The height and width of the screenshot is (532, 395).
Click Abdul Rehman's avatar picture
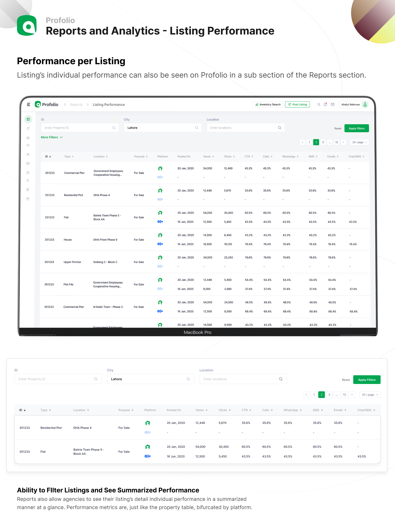(365, 104)
